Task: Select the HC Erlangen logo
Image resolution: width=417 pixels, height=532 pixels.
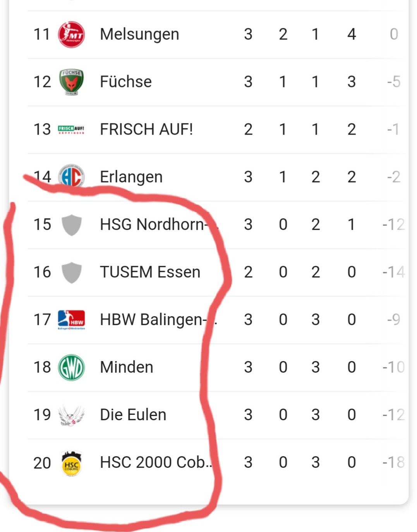Action: [71, 177]
